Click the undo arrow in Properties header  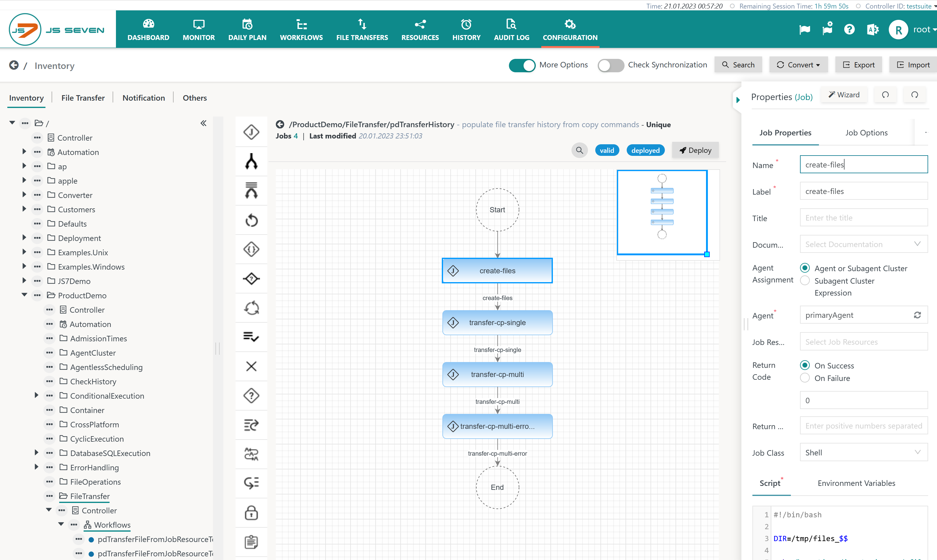point(885,95)
